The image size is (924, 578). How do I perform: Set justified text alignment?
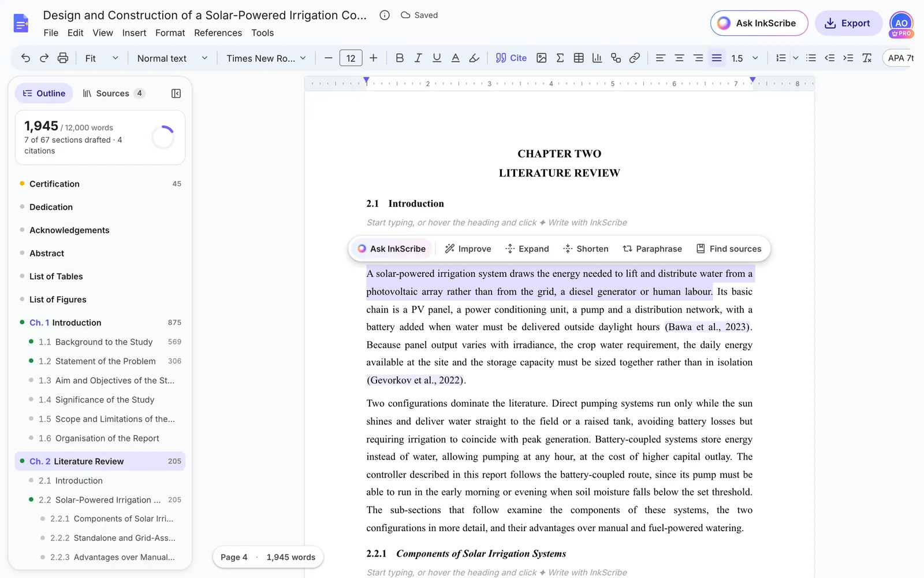716,58
